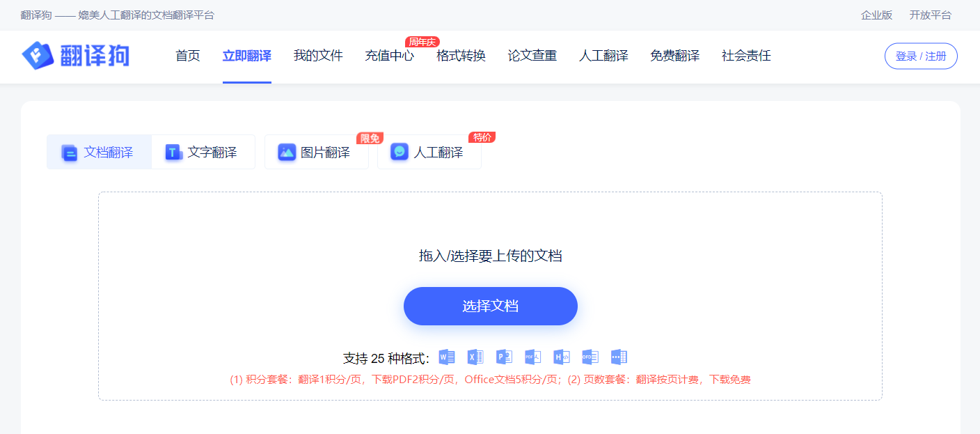Click the Excel format icon
The height and width of the screenshot is (434, 980).
(x=475, y=357)
